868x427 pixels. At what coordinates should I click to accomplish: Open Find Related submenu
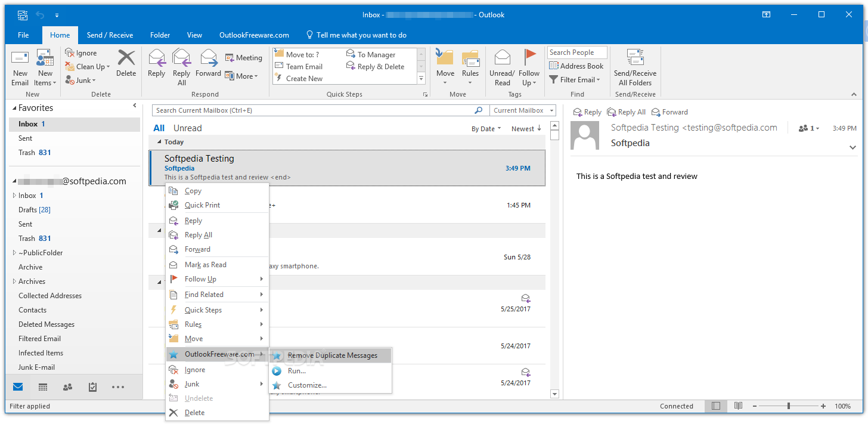(217, 295)
